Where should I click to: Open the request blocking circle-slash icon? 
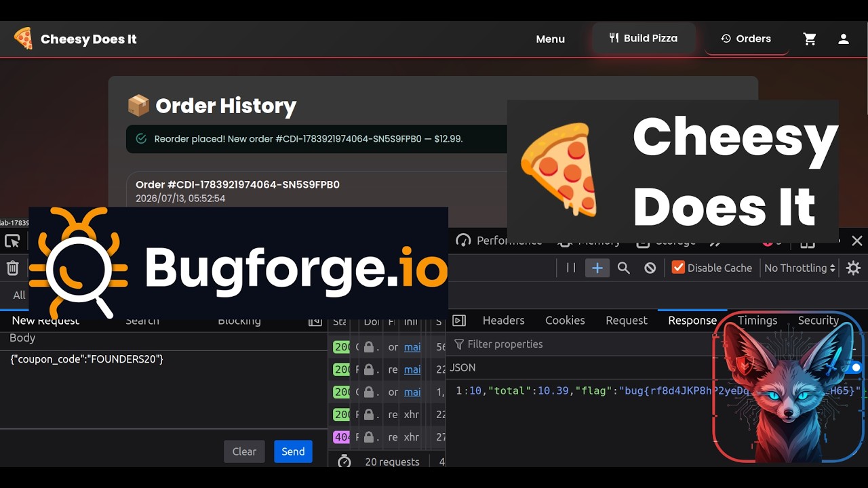[650, 268]
